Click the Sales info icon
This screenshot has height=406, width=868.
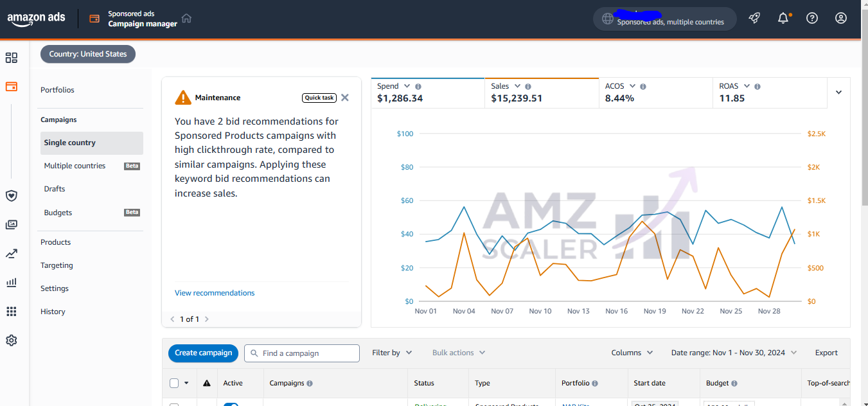click(528, 86)
